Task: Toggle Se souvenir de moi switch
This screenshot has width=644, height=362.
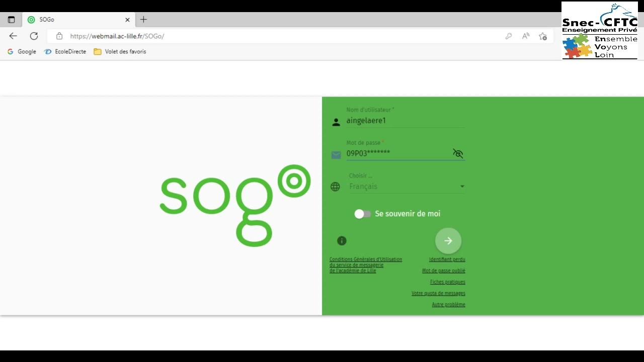Action: 362,214
